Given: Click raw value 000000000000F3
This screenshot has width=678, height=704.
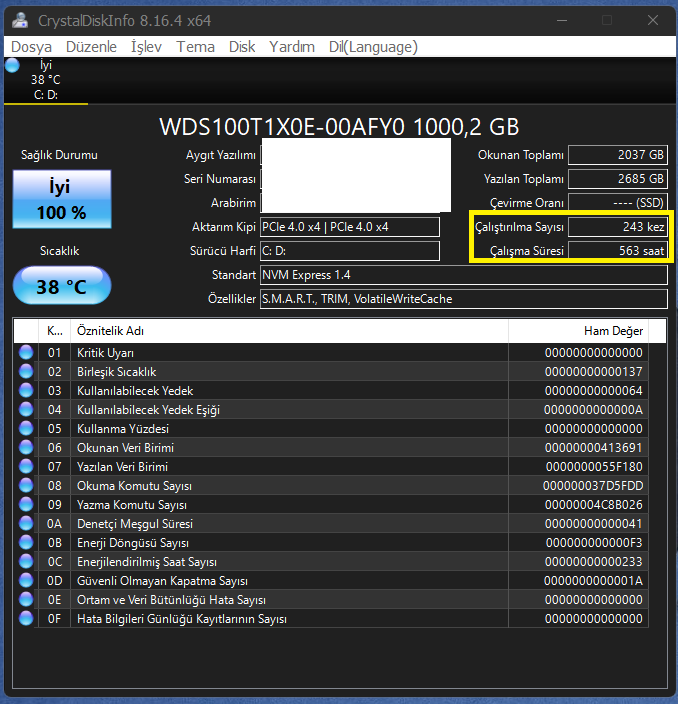Looking at the screenshot, I should click(594, 543).
